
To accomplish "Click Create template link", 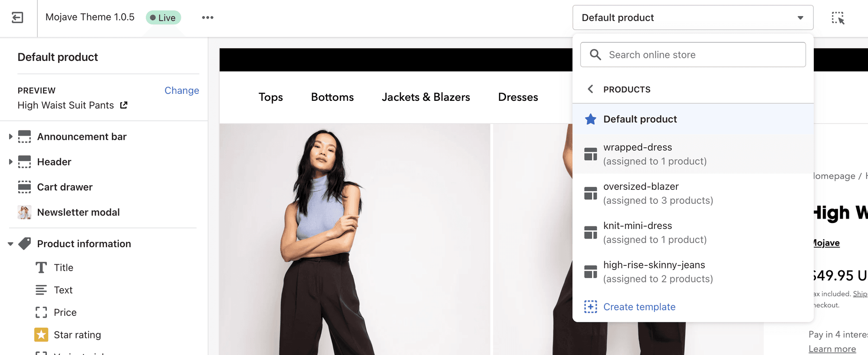I will (639, 307).
